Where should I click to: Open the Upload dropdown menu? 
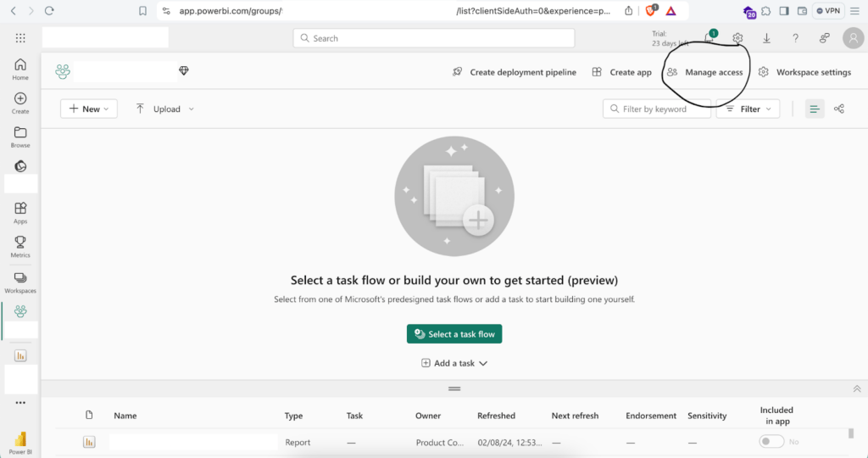tap(165, 109)
